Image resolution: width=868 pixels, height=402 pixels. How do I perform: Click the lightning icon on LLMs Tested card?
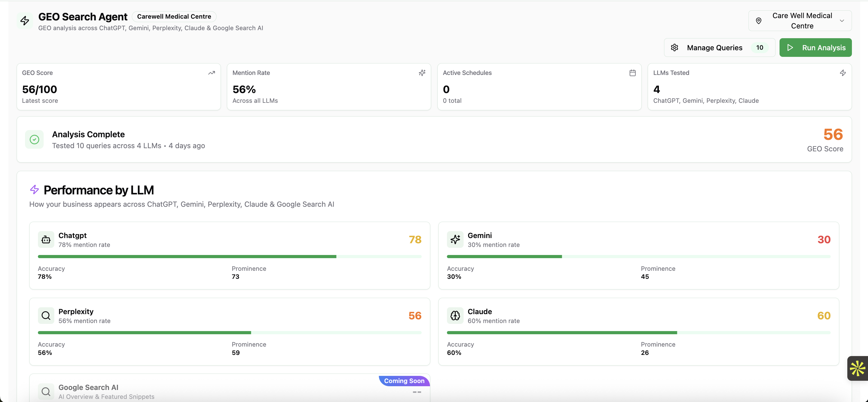pos(843,73)
